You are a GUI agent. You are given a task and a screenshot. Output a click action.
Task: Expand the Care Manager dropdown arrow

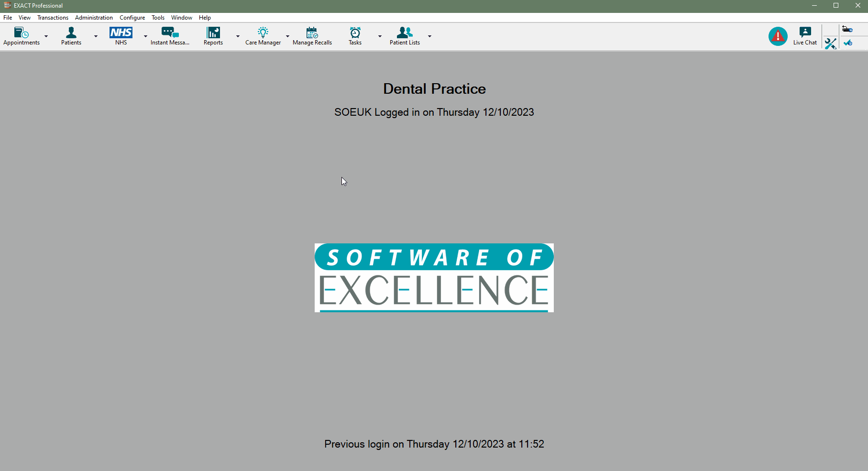pyautogui.click(x=287, y=36)
